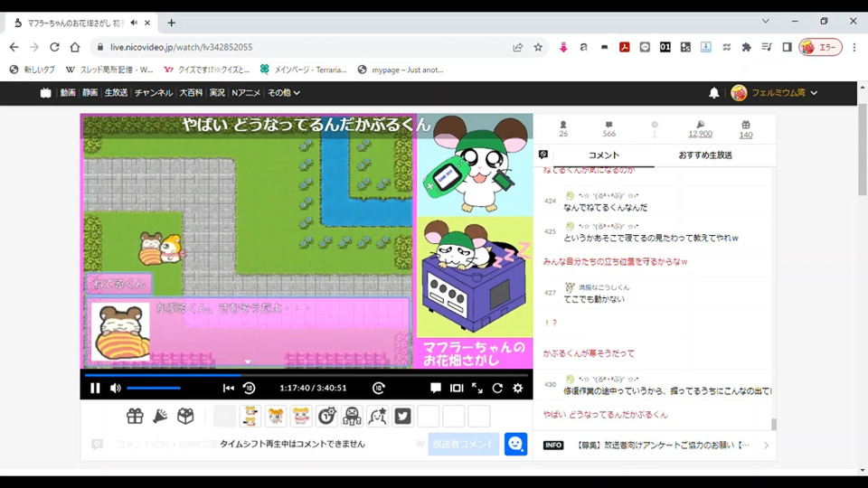Click the number one medal emotion
Screen dimensions: 868x488
pyautogui.click(x=326, y=416)
